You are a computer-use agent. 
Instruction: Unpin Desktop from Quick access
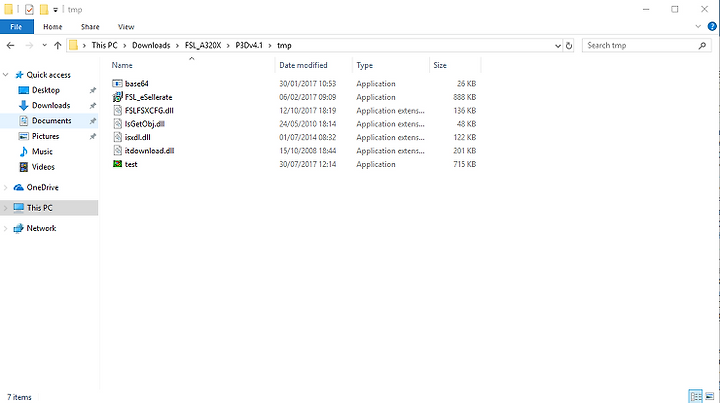coord(92,90)
